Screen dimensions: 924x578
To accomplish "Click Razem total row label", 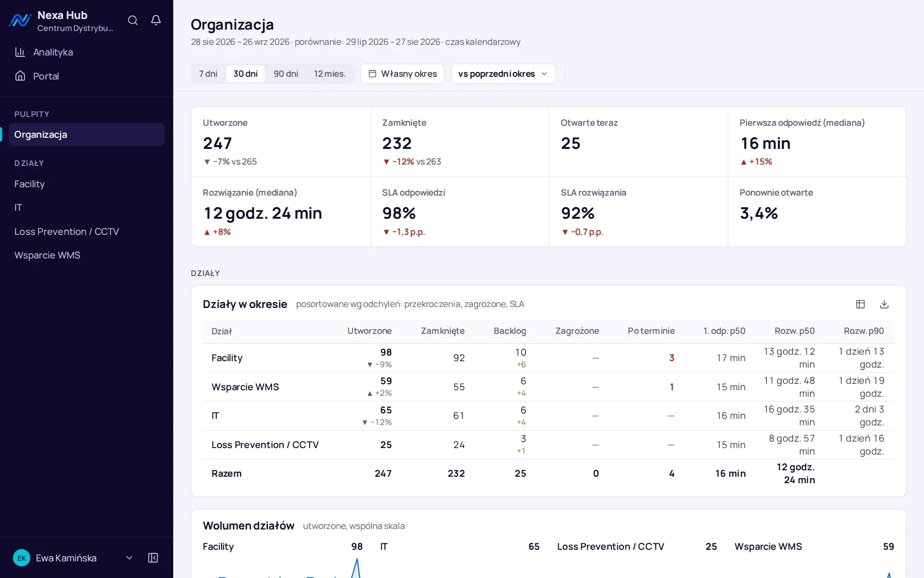I will pos(226,473).
